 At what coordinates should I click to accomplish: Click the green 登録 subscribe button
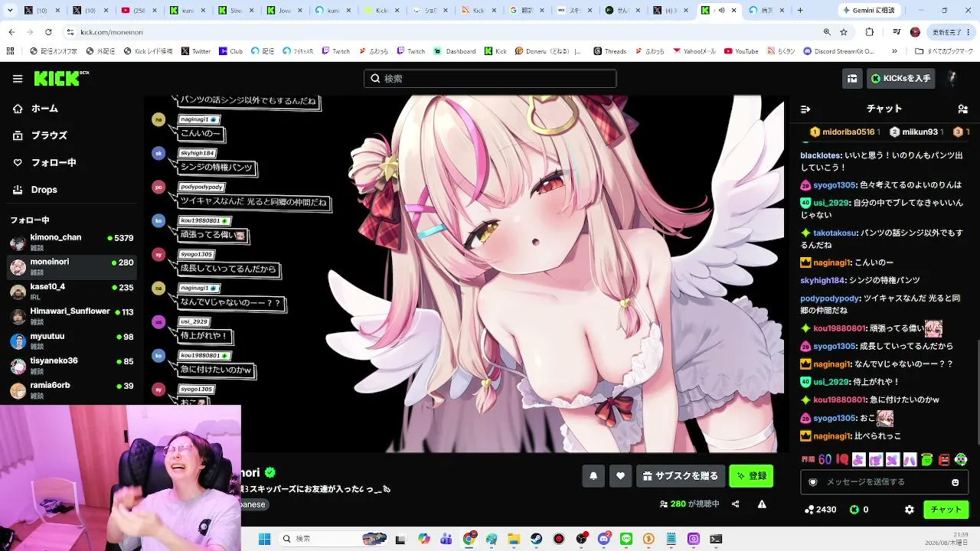point(751,476)
